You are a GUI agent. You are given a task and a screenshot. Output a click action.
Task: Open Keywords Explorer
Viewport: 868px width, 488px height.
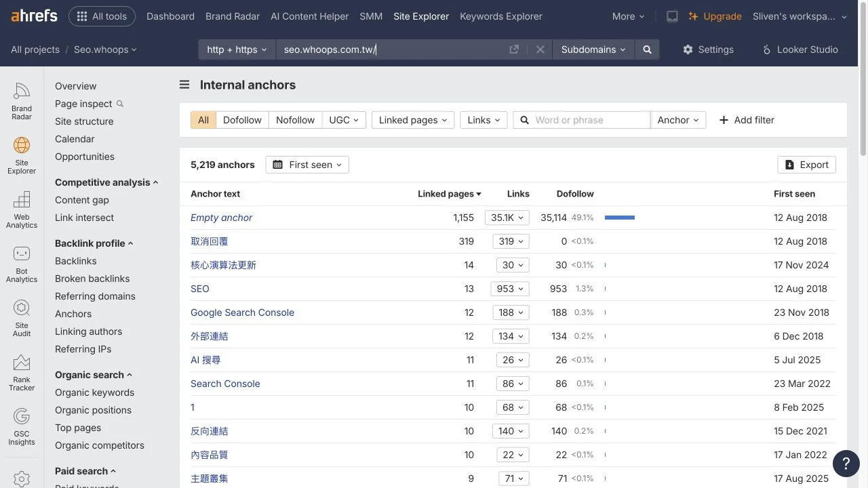click(x=501, y=16)
